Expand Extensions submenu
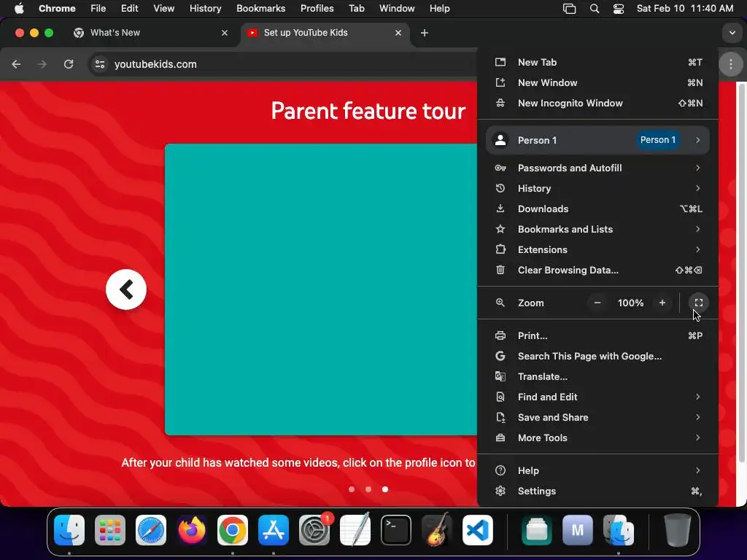The height and width of the screenshot is (560, 747). click(x=597, y=249)
